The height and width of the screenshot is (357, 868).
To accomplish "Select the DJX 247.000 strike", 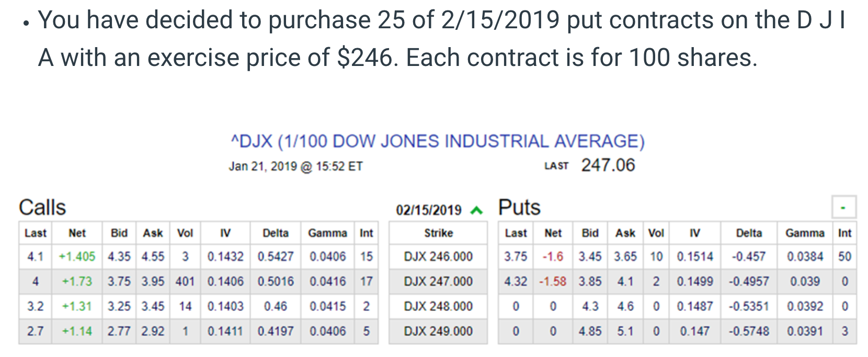I will pyautogui.click(x=438, y=281).
